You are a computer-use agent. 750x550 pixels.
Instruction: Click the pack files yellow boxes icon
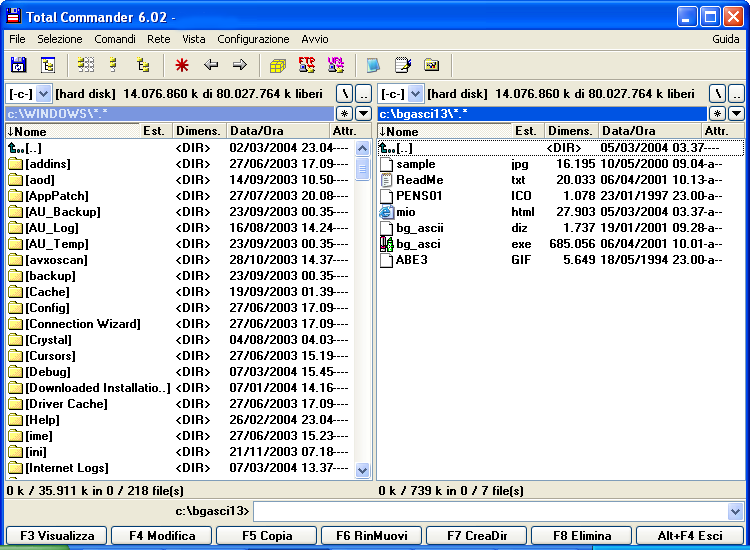(278, 65)
